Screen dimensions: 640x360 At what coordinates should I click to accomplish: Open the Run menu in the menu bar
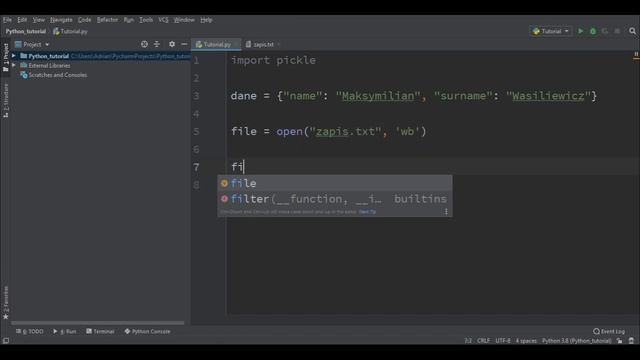pyautogui.click(x=129, y=20)
